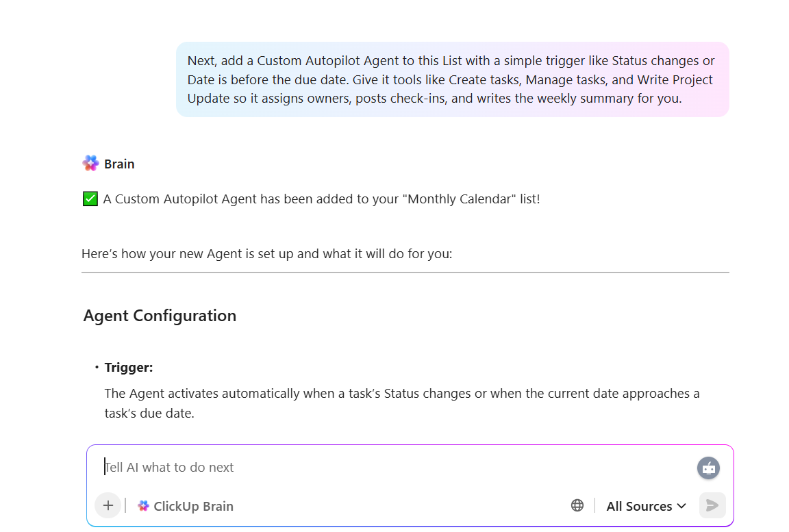The width and height of the screenshot is (789, 532).
Task: Select the Trigger bullet item under Agent Configuration
Action: tap(129, 367)
